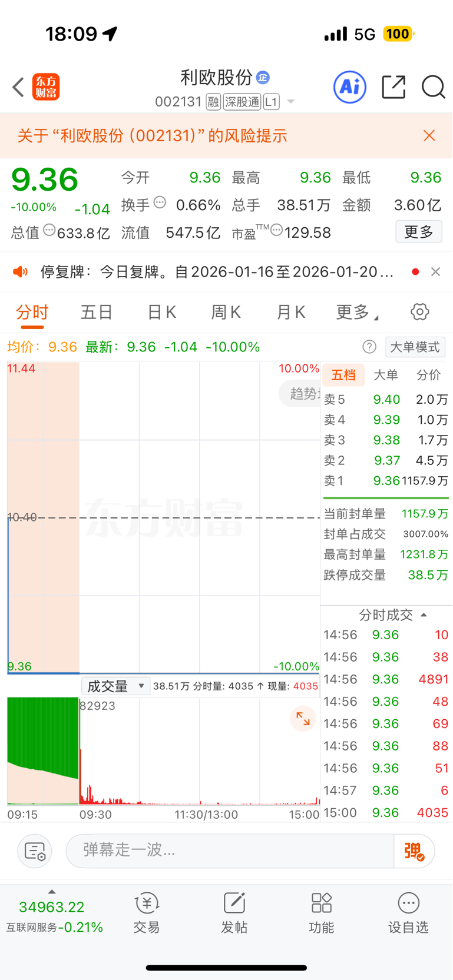Tap the share export icon
The width and height of the screenshot is (453, 980).
(394, 87)
